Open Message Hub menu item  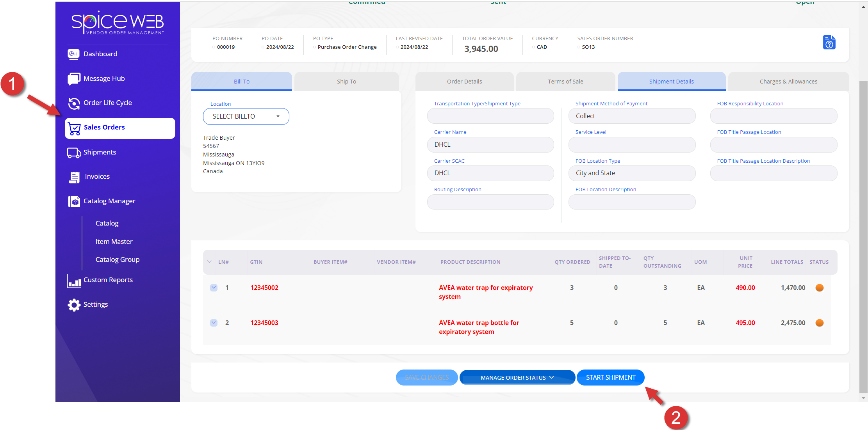coord(104,78)
